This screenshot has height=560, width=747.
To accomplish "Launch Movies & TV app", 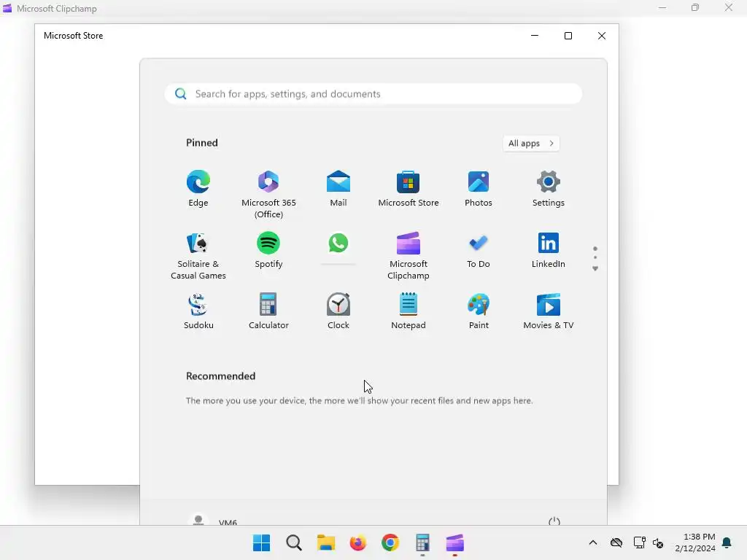I will 549,311.
